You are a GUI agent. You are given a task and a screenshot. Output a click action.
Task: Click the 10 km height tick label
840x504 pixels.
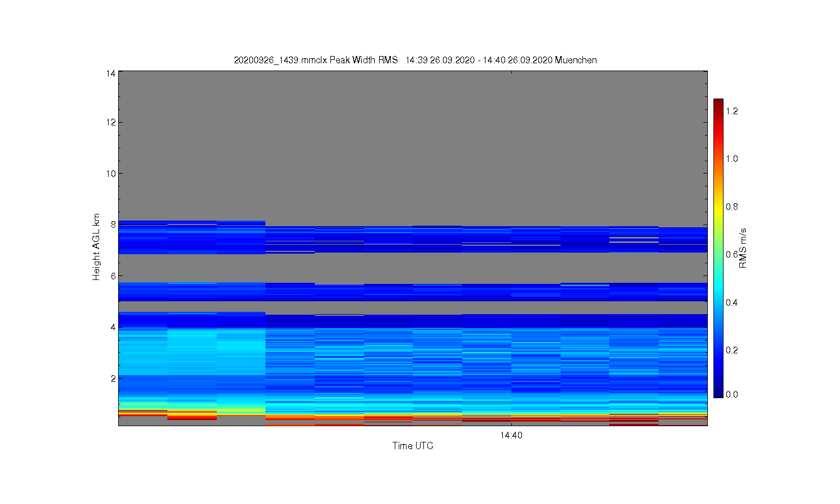tap(110, 174)
